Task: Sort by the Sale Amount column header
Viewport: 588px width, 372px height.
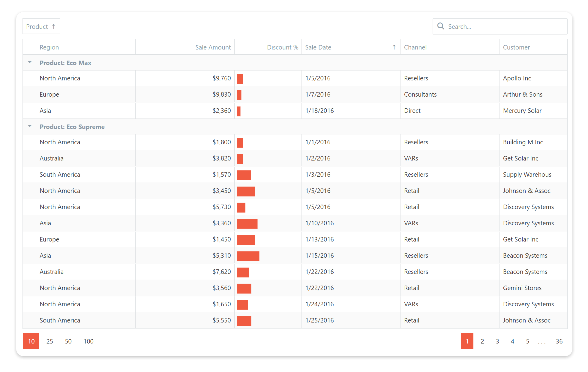Action: pos(185,47)
